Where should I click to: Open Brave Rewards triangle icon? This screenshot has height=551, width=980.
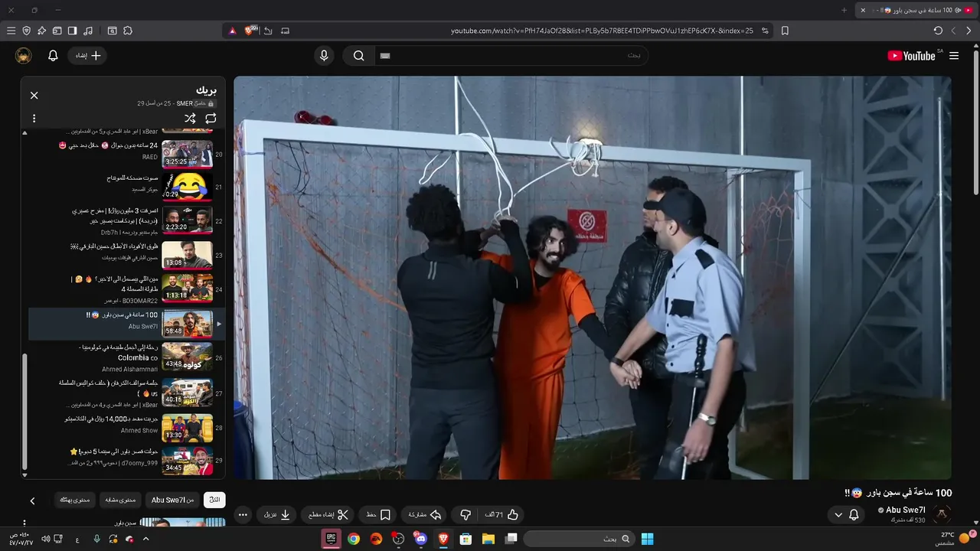[232, 31]
